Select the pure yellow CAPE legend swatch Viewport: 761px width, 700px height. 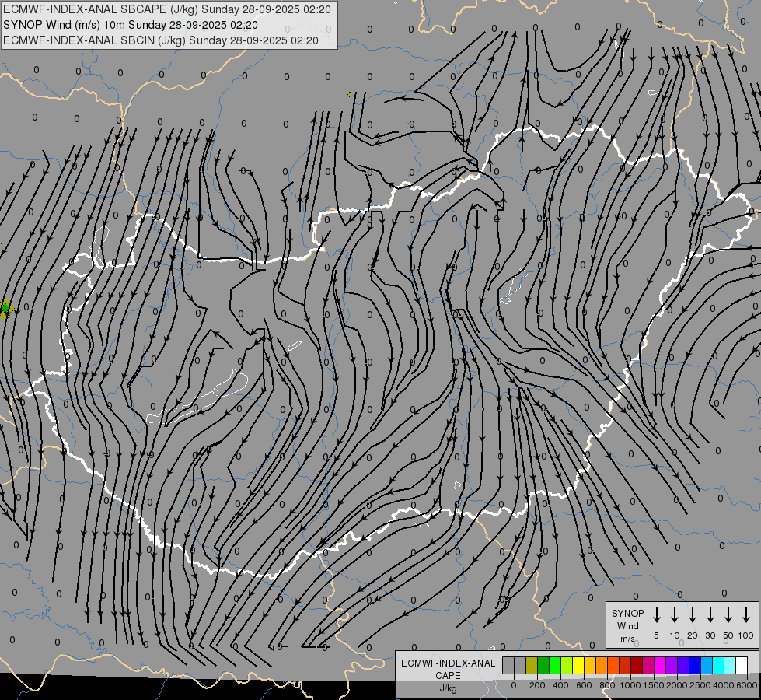point(578,665)
